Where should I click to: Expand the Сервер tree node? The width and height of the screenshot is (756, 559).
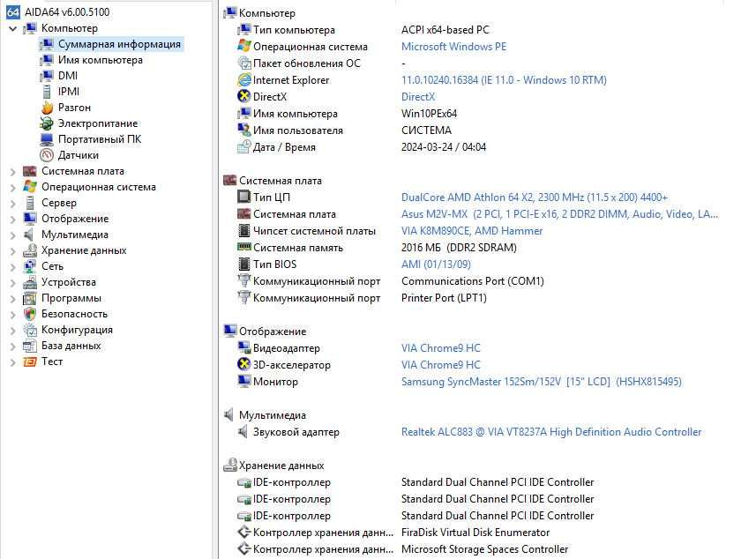tap(13, 204)
